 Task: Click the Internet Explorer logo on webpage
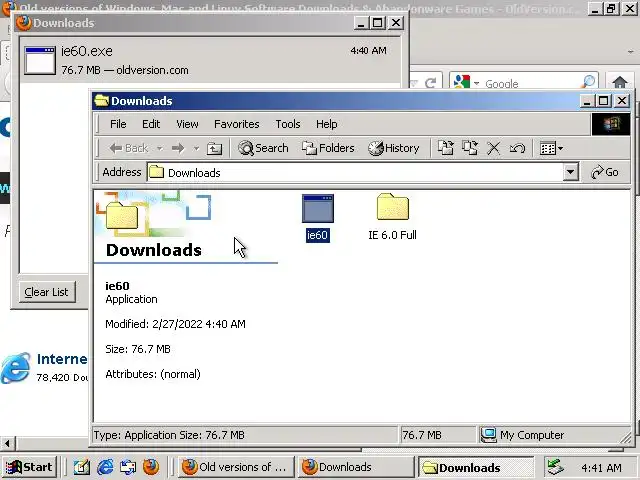[16, 368]
